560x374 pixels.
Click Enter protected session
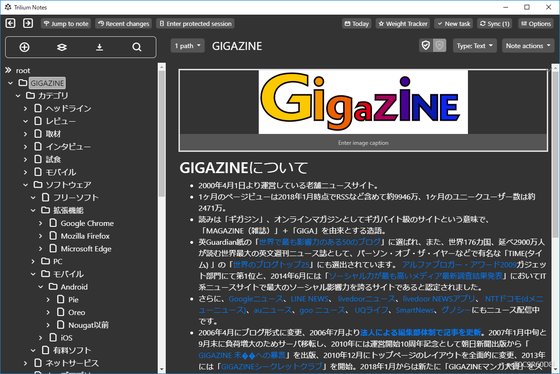click(x=195, y=24)
